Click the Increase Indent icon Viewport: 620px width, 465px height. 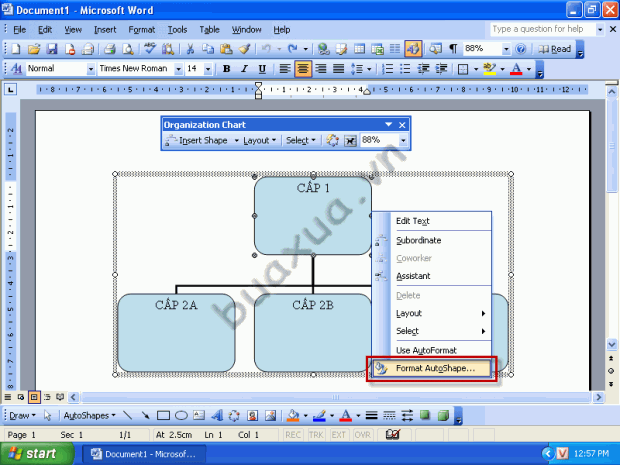pyautogui.click(x=441, y=69)
